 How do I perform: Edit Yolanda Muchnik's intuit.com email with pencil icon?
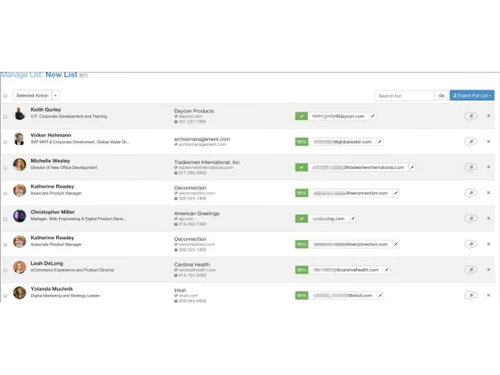click(380, 295)
